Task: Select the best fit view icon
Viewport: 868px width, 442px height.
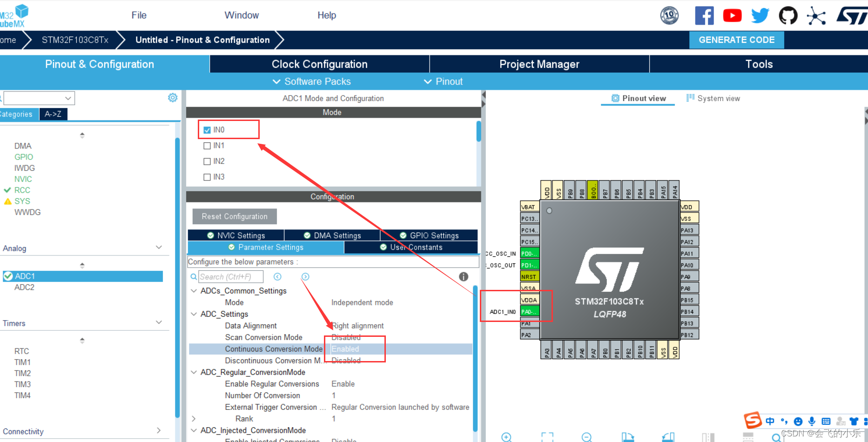Action: pyautogui.click(x=548, y=436)
